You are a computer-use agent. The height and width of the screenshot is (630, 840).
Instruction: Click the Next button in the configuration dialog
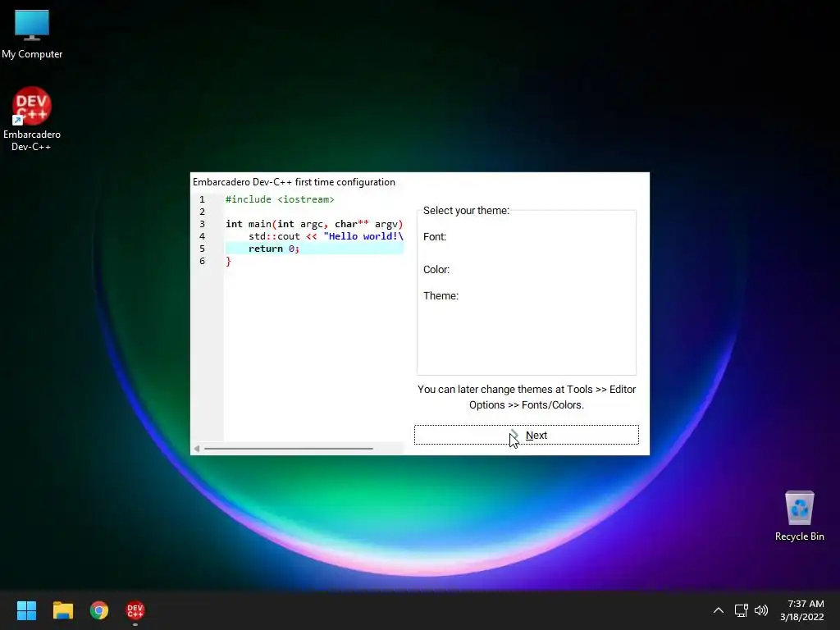tap(526, 435)
